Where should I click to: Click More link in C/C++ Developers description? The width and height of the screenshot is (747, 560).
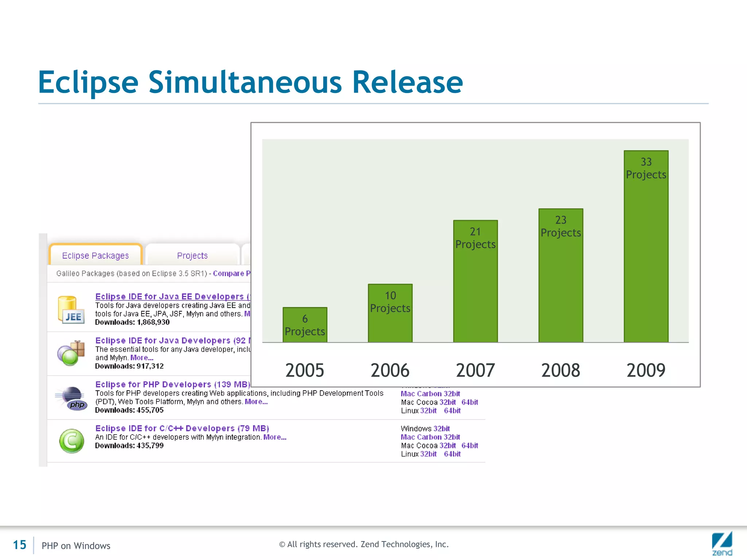coord(275,437)
